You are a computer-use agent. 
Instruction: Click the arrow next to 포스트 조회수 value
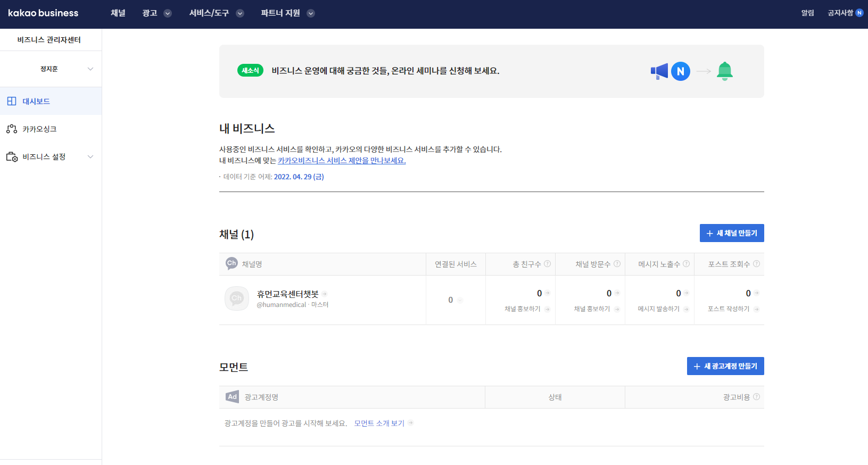(756, 293)
